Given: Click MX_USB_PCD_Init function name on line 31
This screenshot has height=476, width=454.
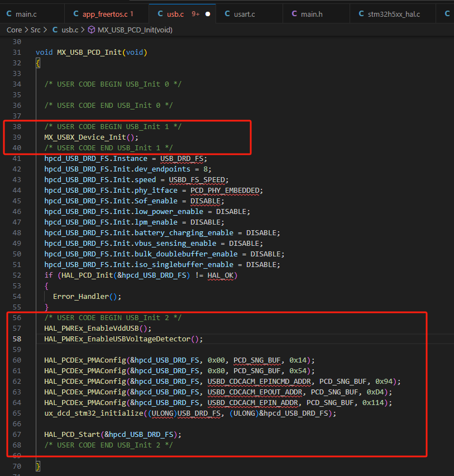Looking at the screenshot, I should coord(89,53).
